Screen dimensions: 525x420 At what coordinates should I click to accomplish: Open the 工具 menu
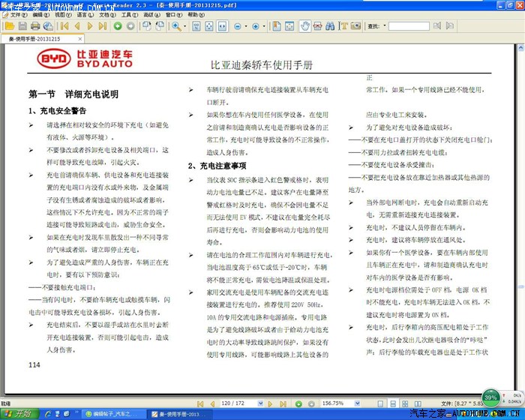[x=129, y=14]
